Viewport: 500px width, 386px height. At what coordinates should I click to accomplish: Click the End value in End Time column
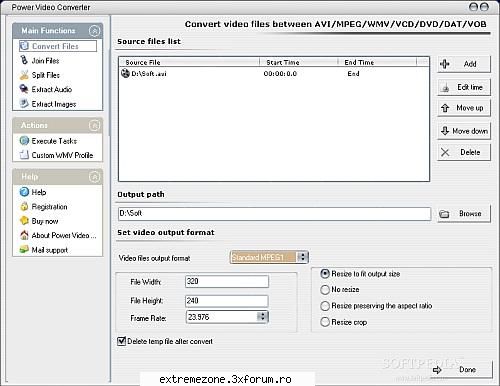pos(353,74)
